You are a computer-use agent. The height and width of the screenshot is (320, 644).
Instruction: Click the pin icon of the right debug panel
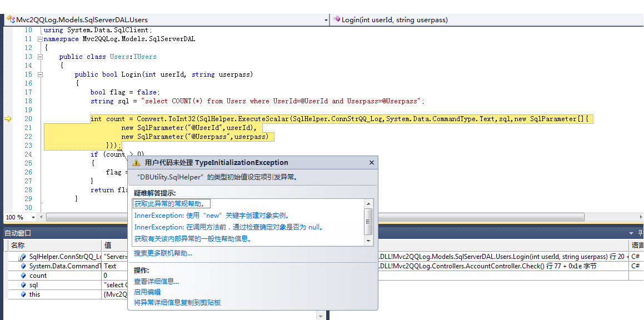(640, 233)
